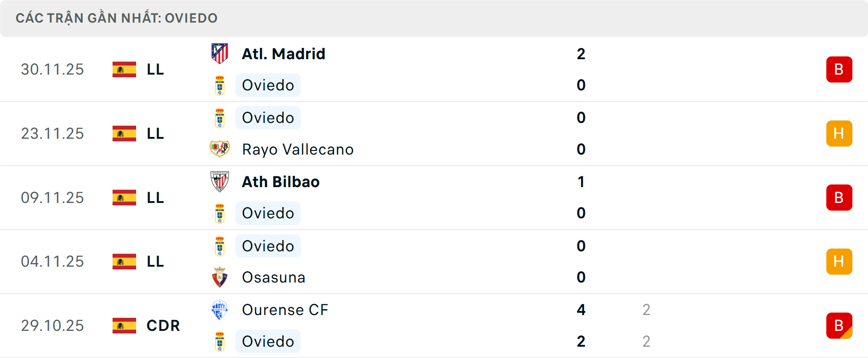This screenshot has width=868, height=358.
Task: Open the Ath Bilbao team page
Action: point(280,182)
